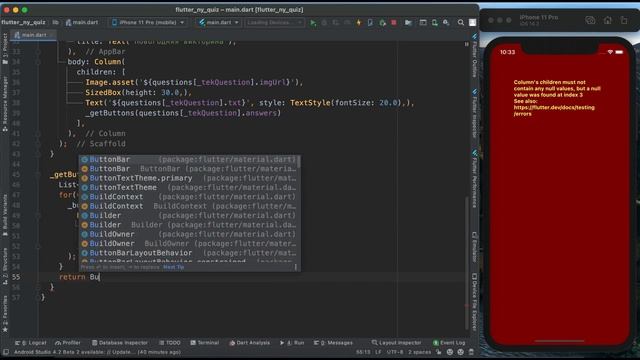Click the debug icon beside run button

pyautogui.click(x=324, y=23)
